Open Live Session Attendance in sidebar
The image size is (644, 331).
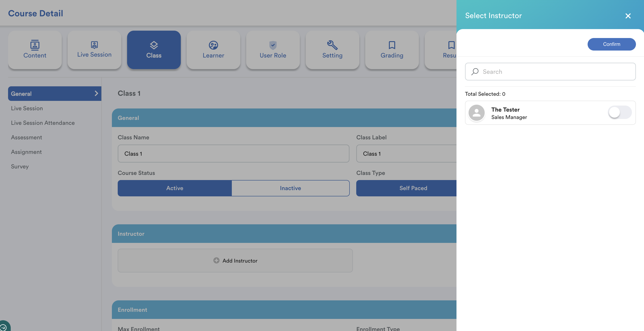43,123
